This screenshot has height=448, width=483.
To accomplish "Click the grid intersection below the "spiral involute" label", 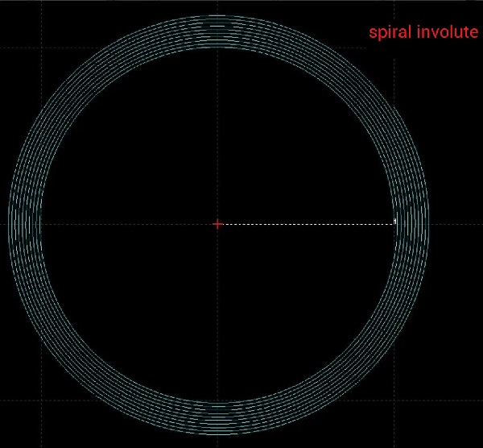I will [x=394, y=48].
